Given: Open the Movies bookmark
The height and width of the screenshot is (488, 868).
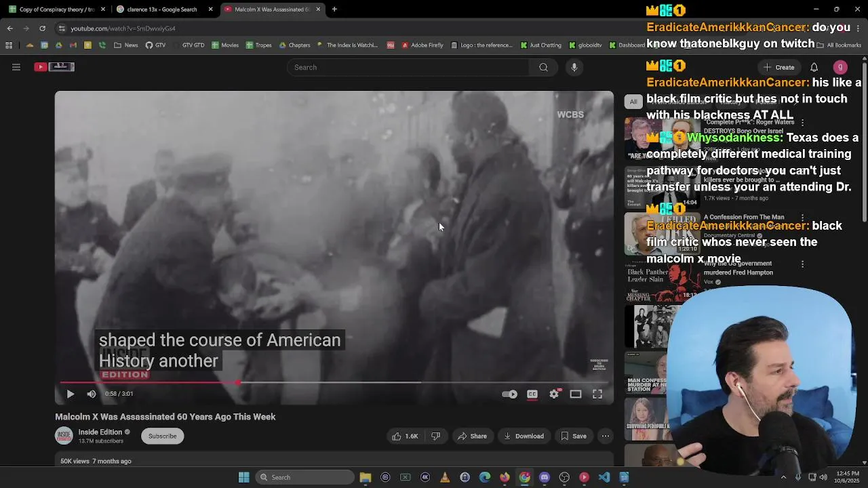Looking at the screenshot, I should coord(225,45).
